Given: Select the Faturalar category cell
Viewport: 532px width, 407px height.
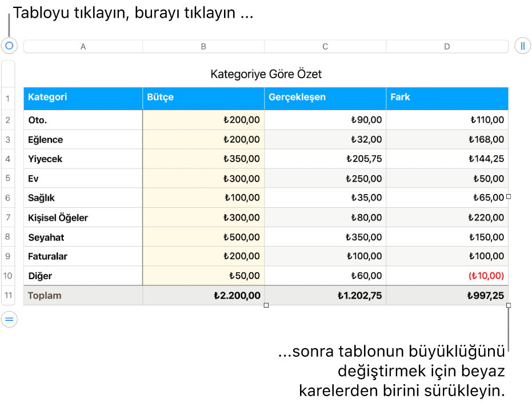Looking at the screenshot, I should (x=83, y=256).
